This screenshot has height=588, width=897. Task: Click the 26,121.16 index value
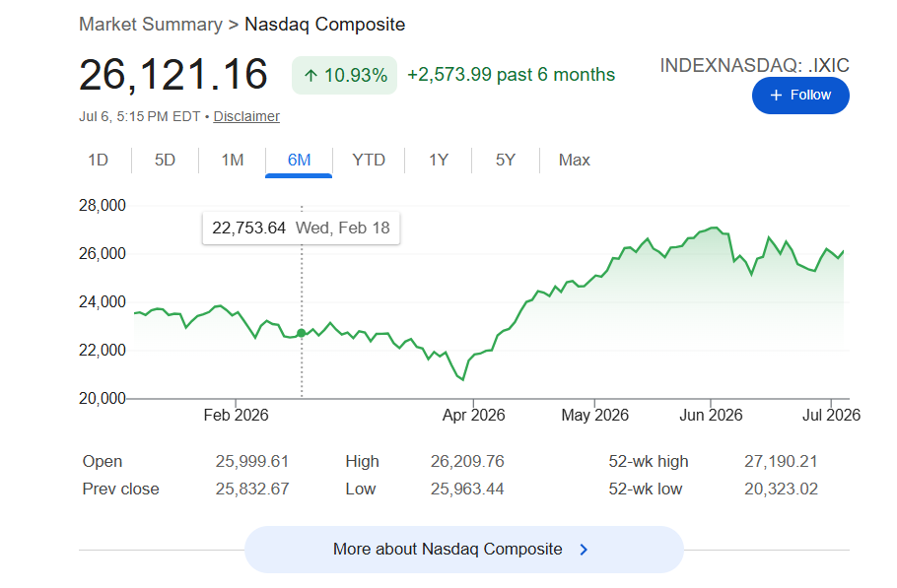coord(173,74)
